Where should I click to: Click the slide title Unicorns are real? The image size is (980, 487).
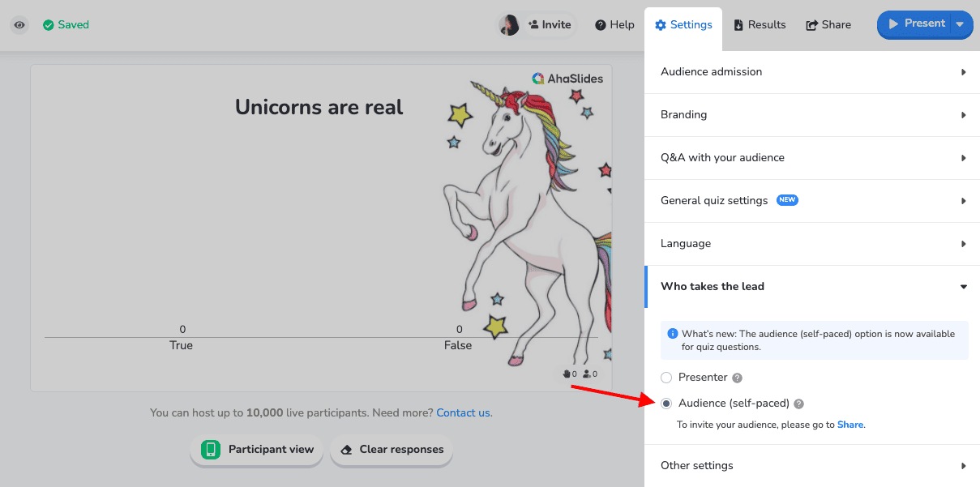(x=319, y=107)
